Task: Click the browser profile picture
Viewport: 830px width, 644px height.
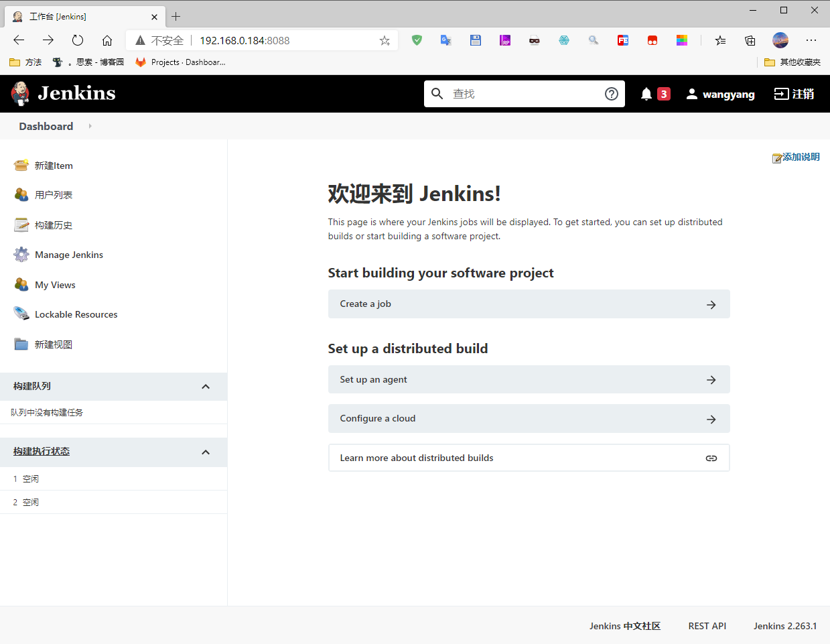Action: tap(780, 40)
